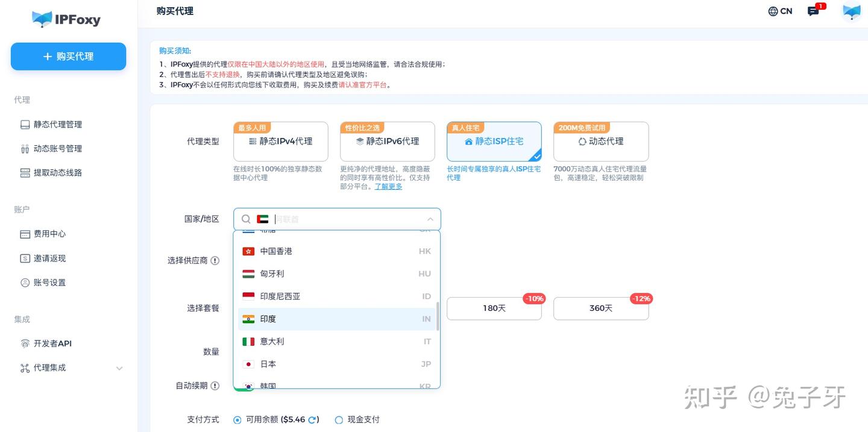Click the Hungary flag icon
868x432 pixels.
[x=248, y=274]
